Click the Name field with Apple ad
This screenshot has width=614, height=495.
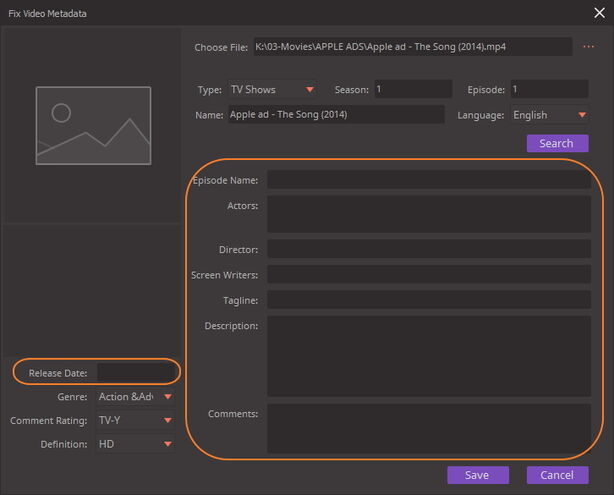336,114
